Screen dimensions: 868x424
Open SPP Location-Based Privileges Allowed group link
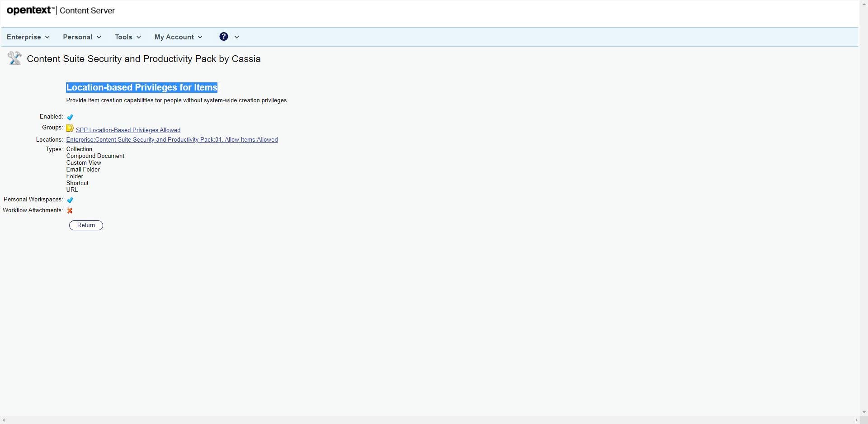coord(128,130)
